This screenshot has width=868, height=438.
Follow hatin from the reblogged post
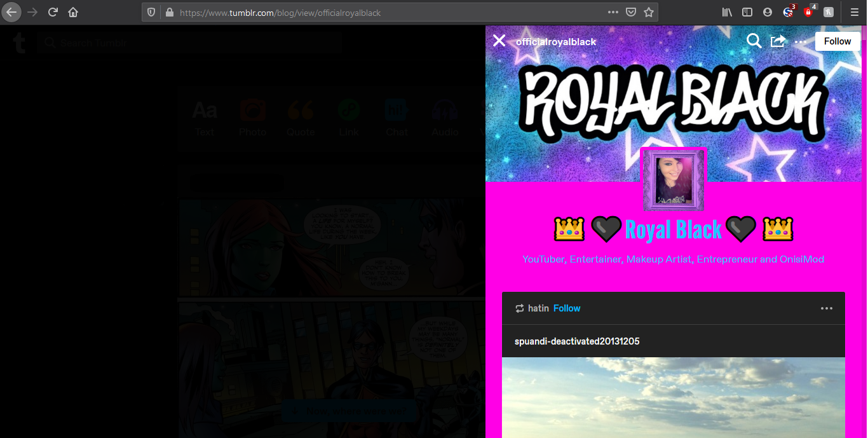coord(567,308)
